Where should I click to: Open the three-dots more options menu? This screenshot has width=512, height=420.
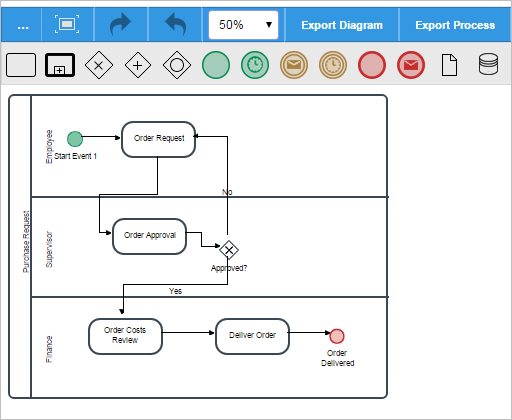click(23, 25)
